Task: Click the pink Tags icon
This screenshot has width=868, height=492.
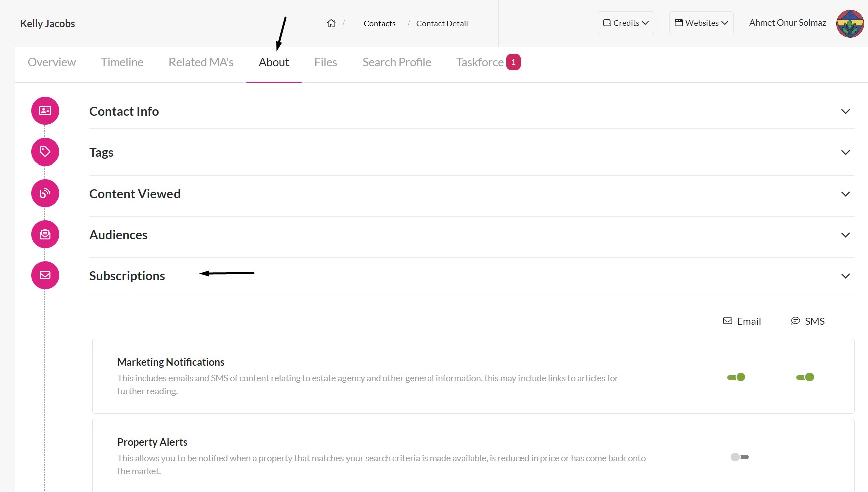Action: 45,152
